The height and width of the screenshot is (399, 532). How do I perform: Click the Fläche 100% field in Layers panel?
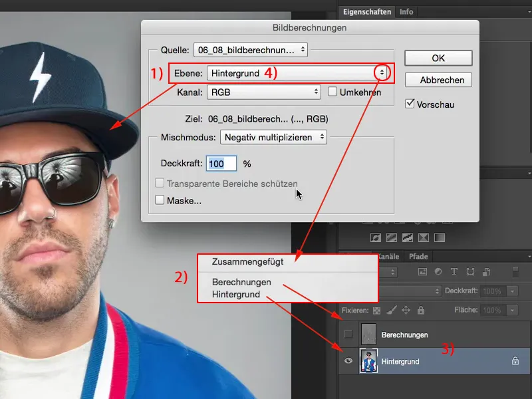pyautogui.click(x=493, y=310)
